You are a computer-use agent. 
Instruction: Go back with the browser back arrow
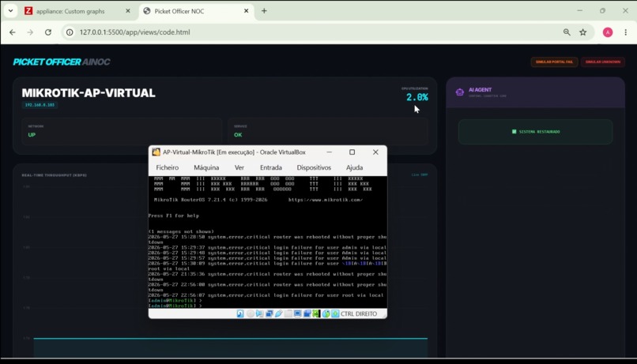coord(13,32)
